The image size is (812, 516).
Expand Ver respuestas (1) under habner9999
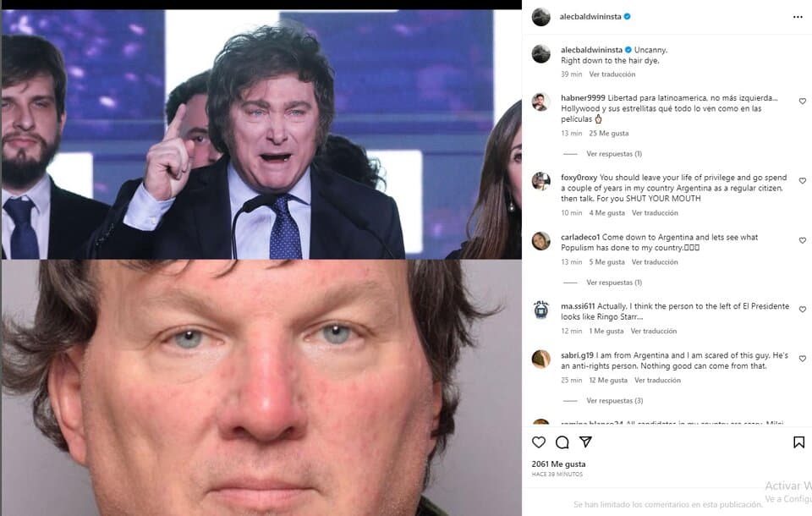pos(614,154)
